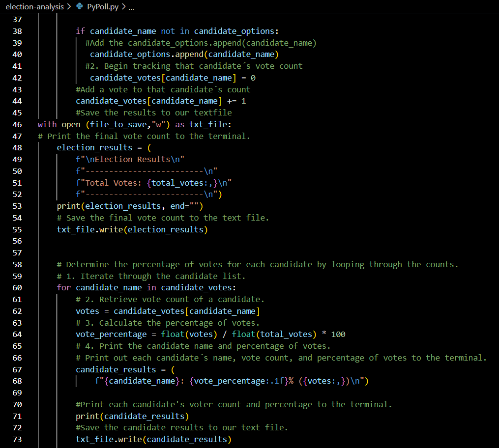Click line number 46 in gutter

pyautogui.click(x=17, y=125)
